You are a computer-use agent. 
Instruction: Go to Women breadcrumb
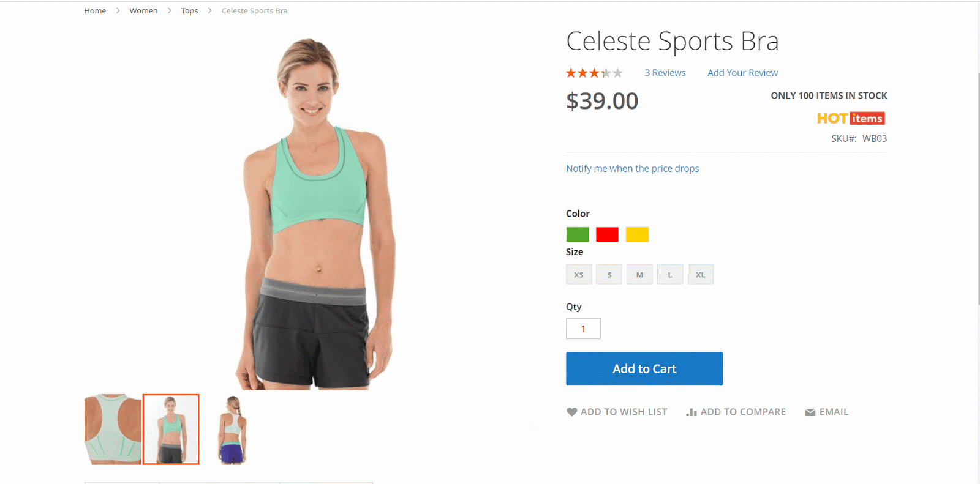point(143,11)
